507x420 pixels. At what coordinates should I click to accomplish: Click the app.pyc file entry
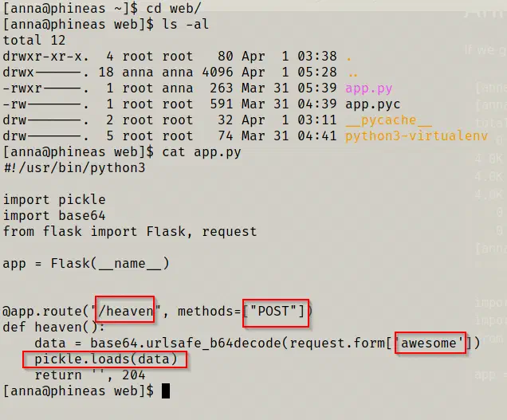[372, 104]
